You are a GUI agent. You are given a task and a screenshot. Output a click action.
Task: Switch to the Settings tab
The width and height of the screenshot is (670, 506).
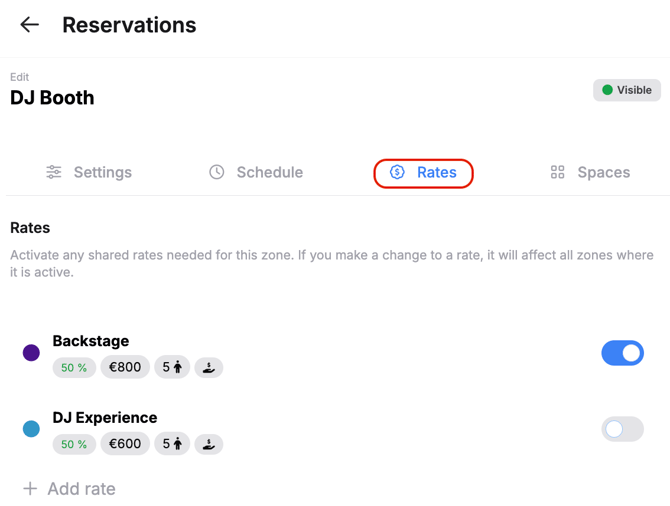click(89, 172)
